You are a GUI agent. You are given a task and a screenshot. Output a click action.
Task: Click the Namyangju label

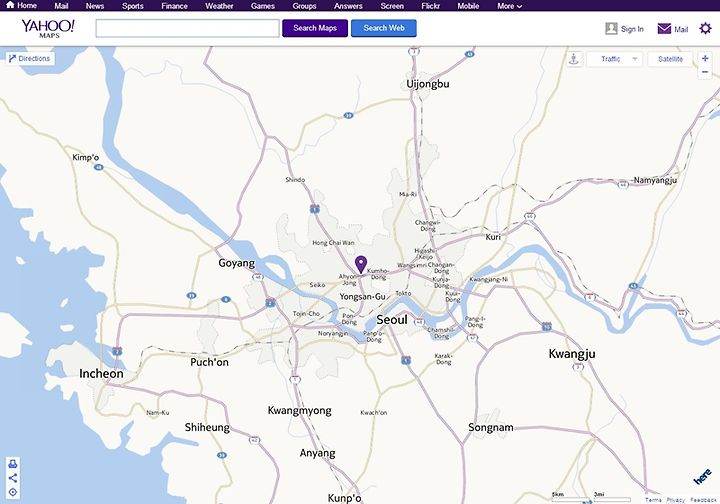[655, 180]
